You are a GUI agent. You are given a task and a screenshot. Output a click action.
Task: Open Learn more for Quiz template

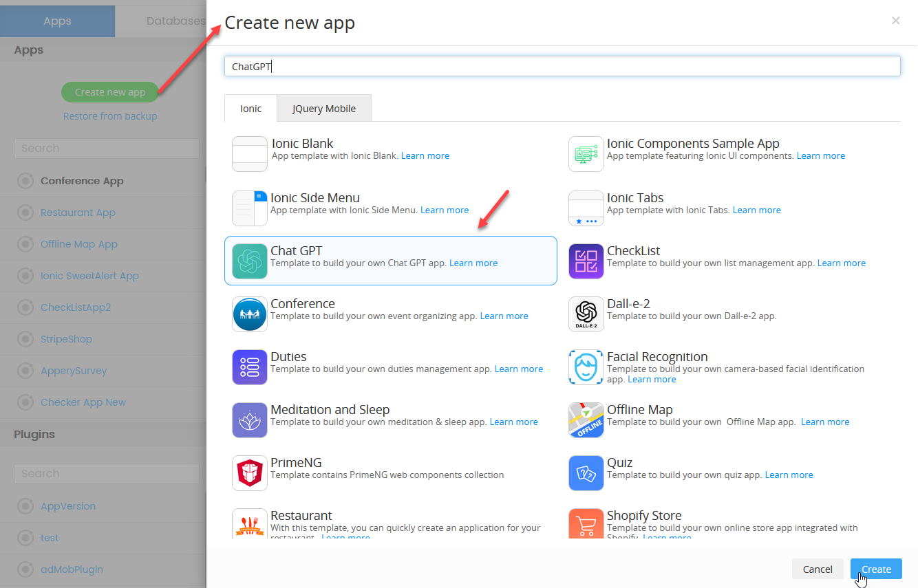coord(789,475)
